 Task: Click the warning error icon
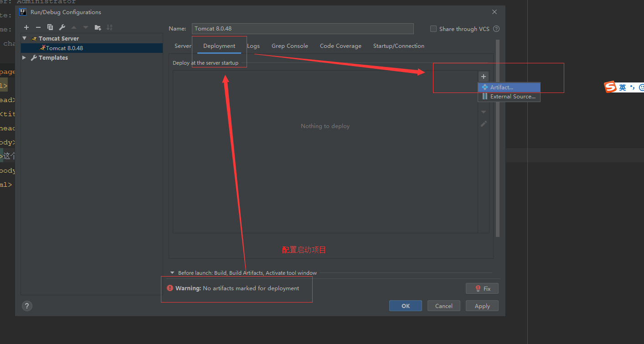[x=170, y=288]
